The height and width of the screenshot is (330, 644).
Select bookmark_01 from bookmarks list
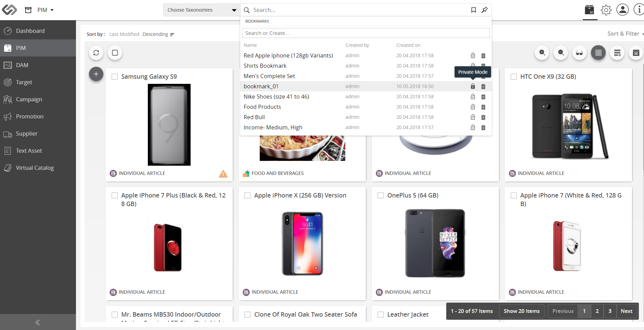click(x=261, y=86)
